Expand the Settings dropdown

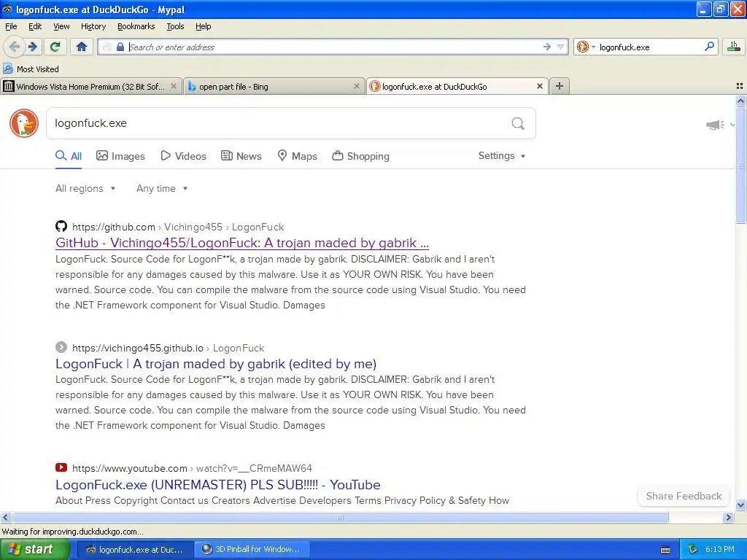(502, 156)
